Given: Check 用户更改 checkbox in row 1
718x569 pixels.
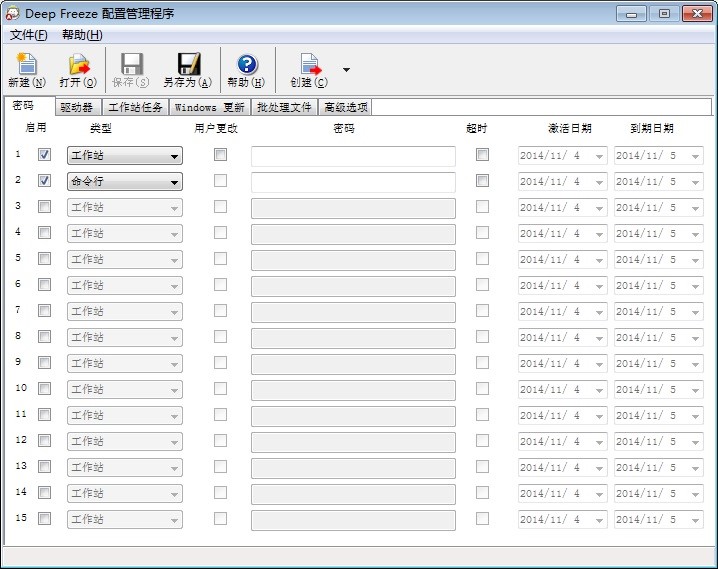Looking at the screenshot, I should (220, 155).
